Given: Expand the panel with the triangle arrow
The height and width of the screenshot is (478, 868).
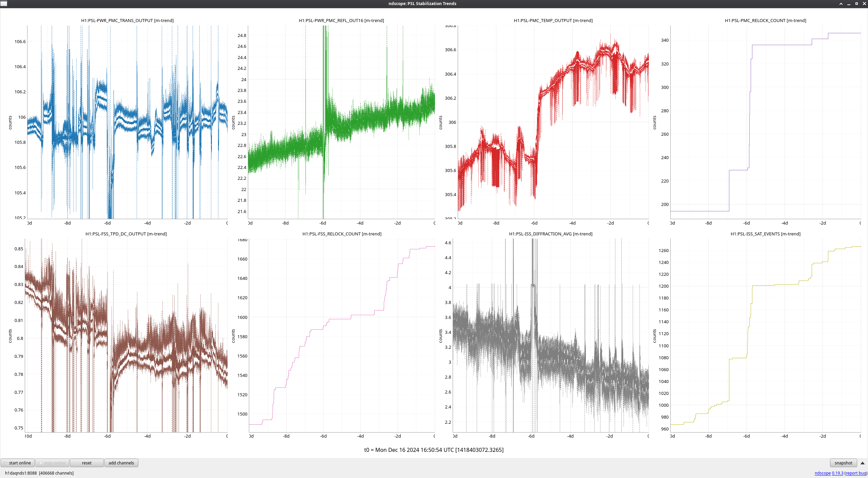Looking at the screenshot, I should click(x=862, y=463).
